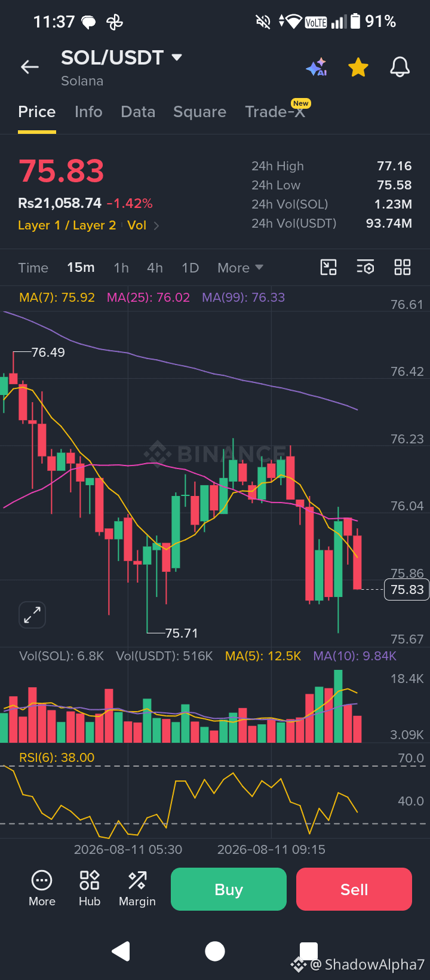Expand the SOL/USDT pair dropdown
Image resolution: width=430 pixels, height=980 pixels.
click(177, 57)
